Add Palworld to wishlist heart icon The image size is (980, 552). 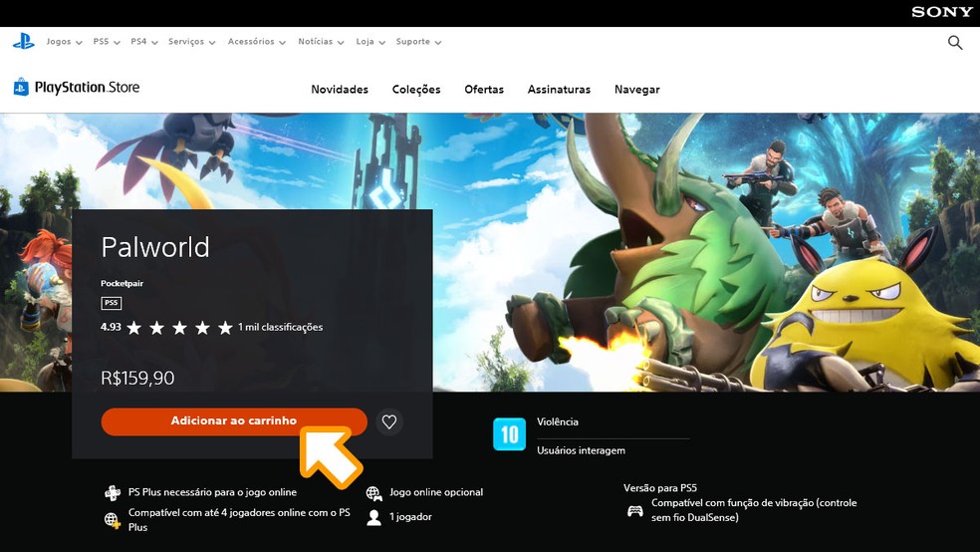389,421
